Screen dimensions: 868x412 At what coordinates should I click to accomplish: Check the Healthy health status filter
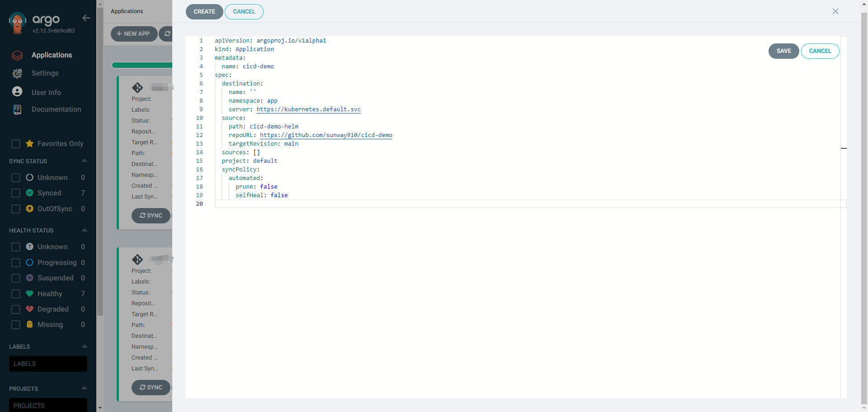(16, 294)
